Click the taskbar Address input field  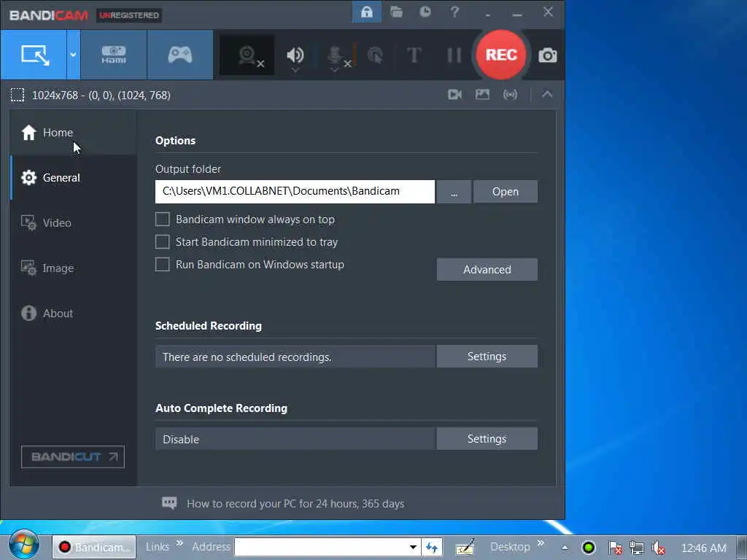pos(320,547)
